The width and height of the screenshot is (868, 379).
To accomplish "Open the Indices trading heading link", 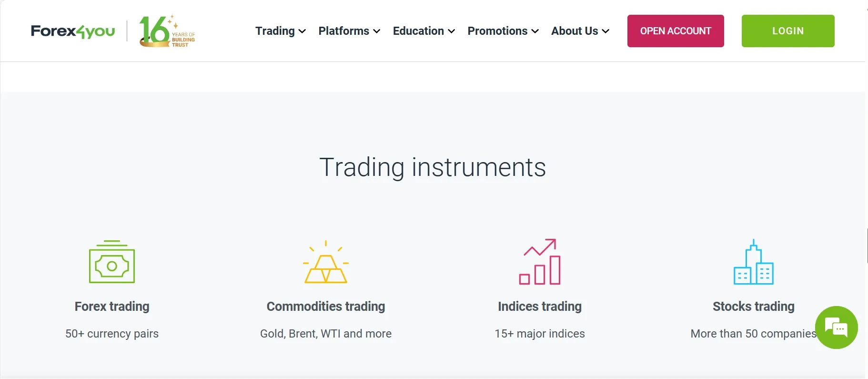I will (x=540, y=307).
